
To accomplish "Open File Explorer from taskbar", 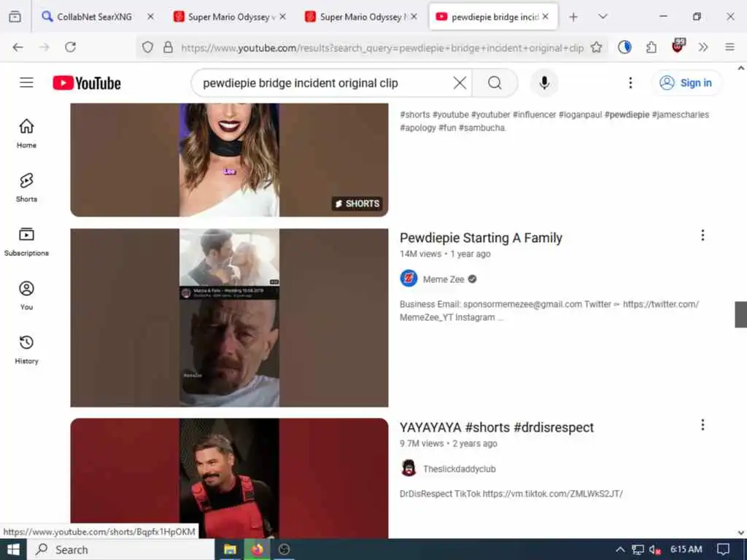I will (x=230, y=550).
